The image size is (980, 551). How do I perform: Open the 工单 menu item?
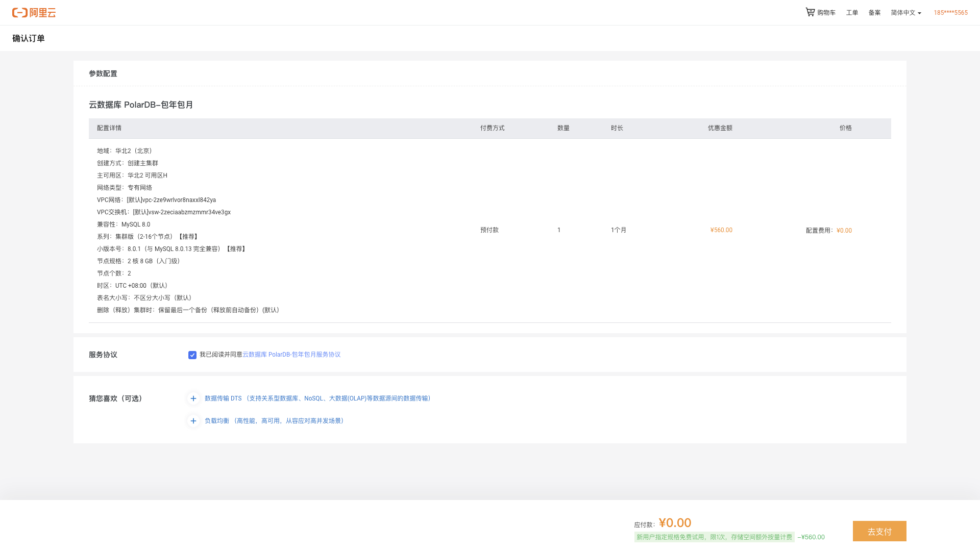852,13
